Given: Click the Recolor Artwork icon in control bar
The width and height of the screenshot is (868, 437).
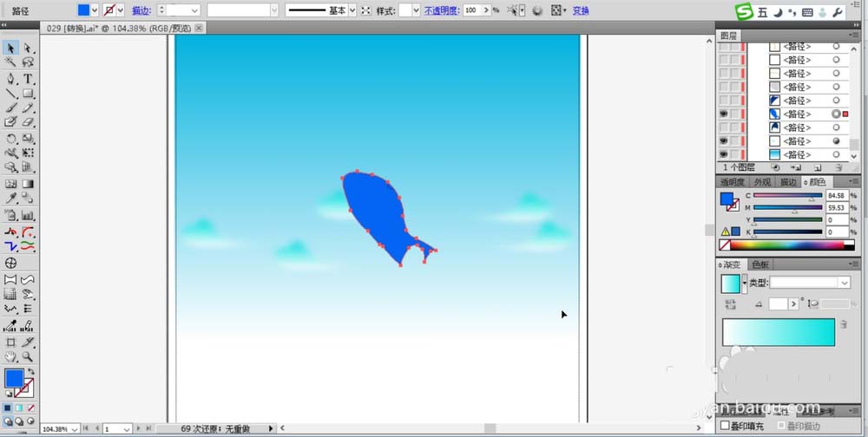Looking at the screenshot, I should [x=537, y=10].
